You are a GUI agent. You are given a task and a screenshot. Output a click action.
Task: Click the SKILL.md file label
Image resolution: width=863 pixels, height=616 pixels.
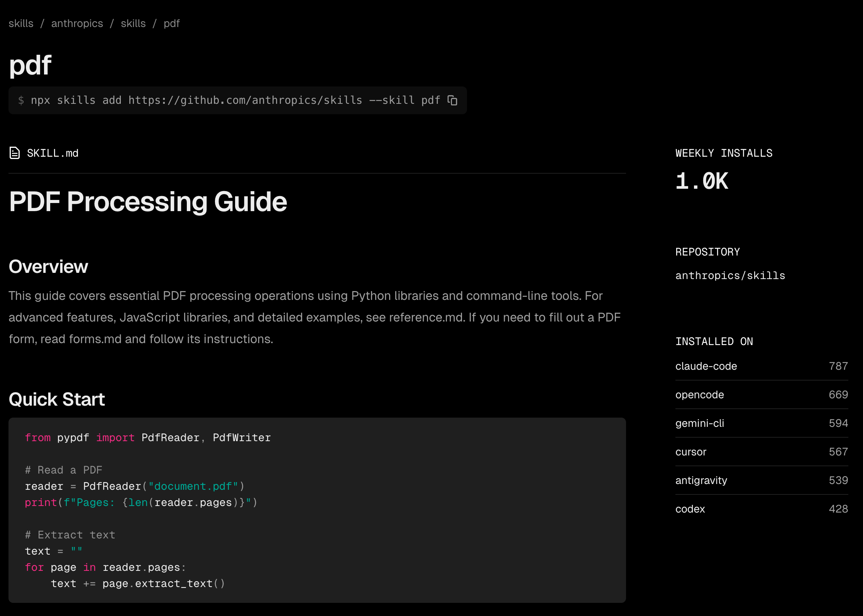click(x=52, y=153)
